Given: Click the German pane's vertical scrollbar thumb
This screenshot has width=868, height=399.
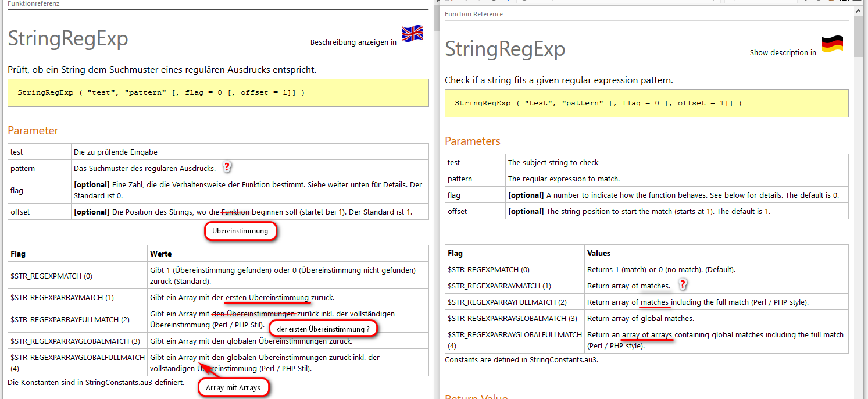Looking at the screenshot, I should click(x=437, y=17).
